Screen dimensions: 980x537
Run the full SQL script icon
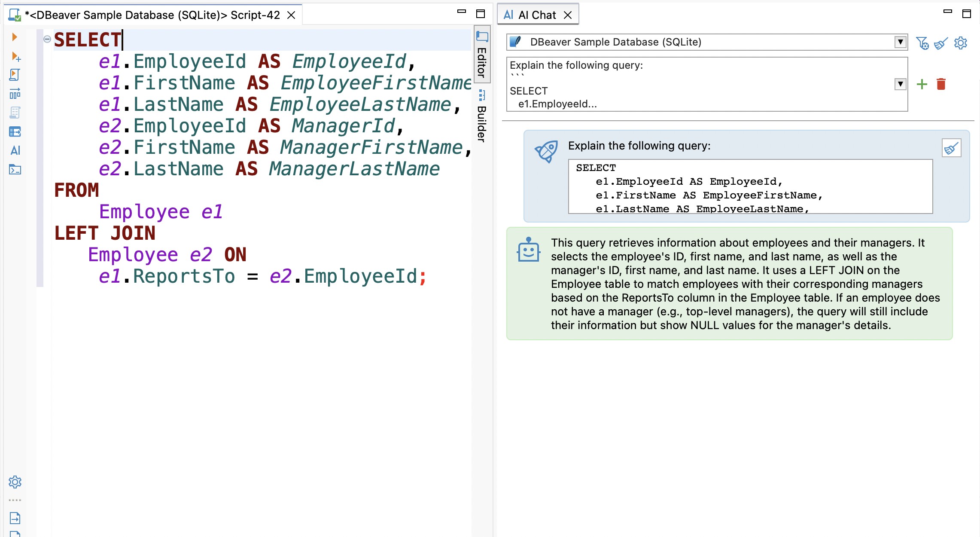[x=15, y=75]
